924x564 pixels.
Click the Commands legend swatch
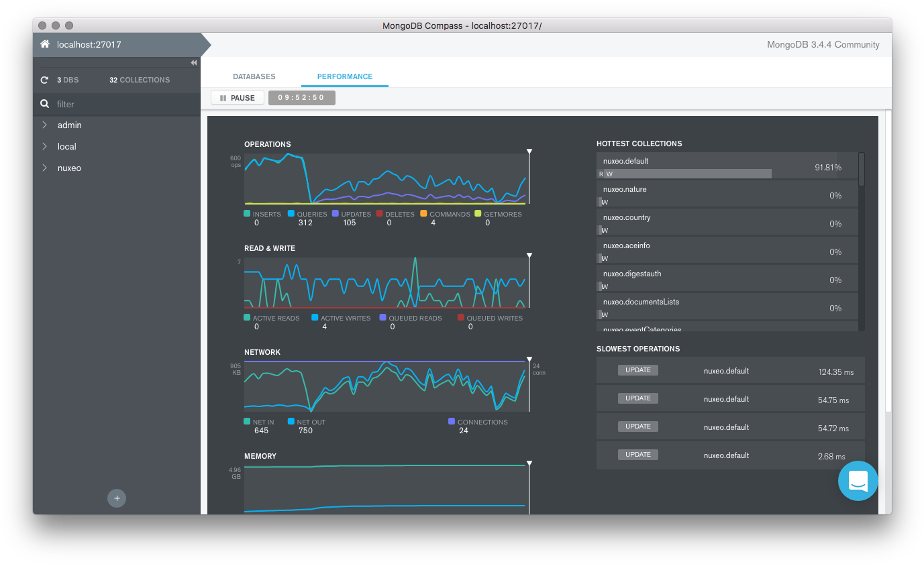[x=423, y=214]
